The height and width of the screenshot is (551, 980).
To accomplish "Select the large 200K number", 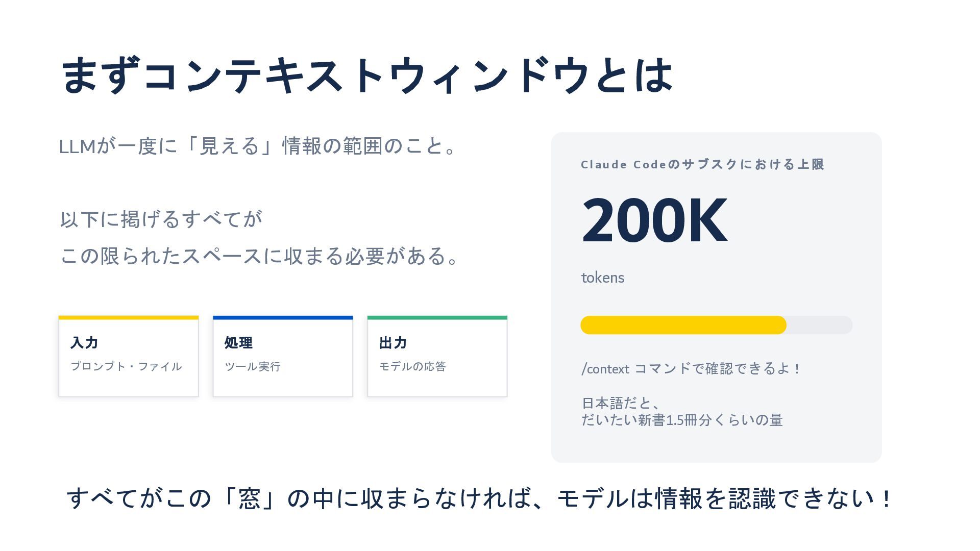I will pos(654,220).
